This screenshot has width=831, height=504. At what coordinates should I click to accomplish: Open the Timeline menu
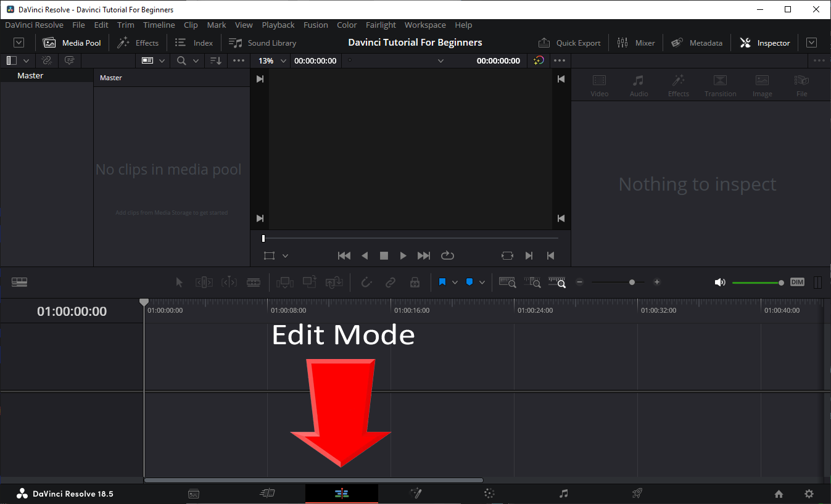pos(159,25)
